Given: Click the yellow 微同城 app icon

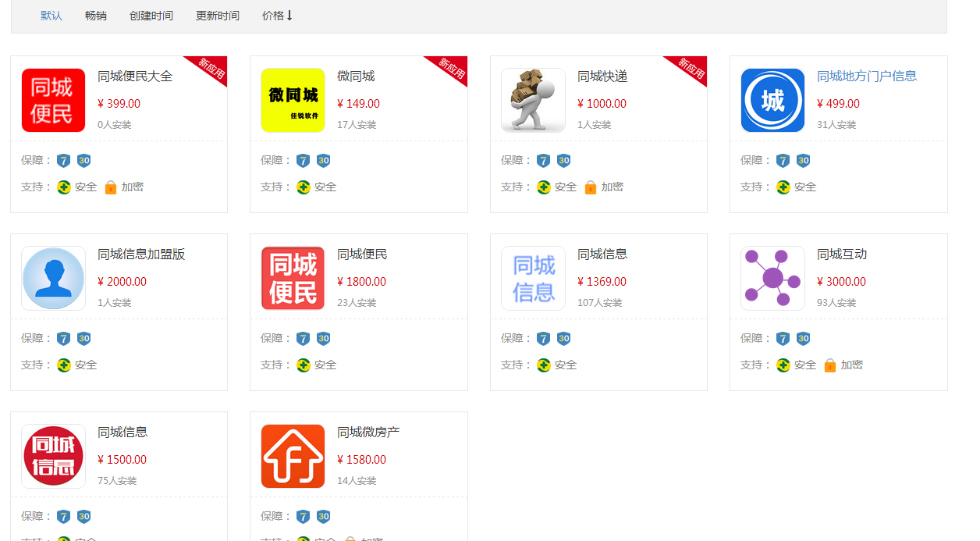Looking at the screenshot, I should pyautogui.click(x=293, y=101).
